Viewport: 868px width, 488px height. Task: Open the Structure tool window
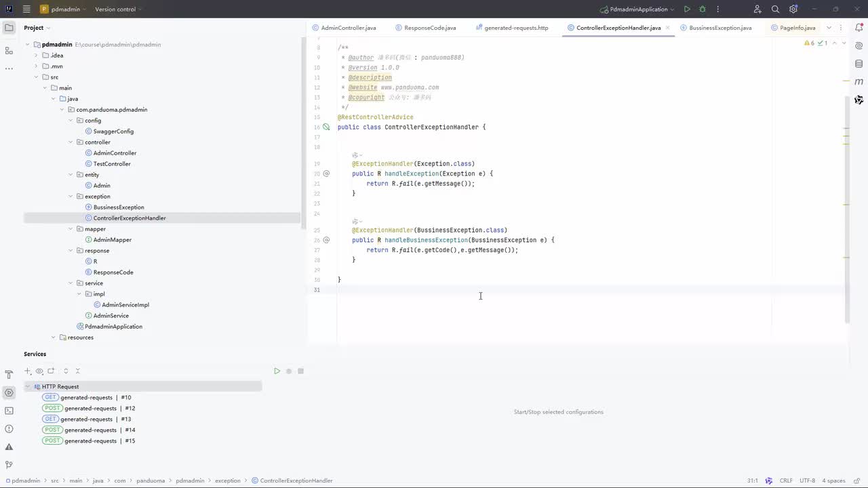[x=9, y=51]
